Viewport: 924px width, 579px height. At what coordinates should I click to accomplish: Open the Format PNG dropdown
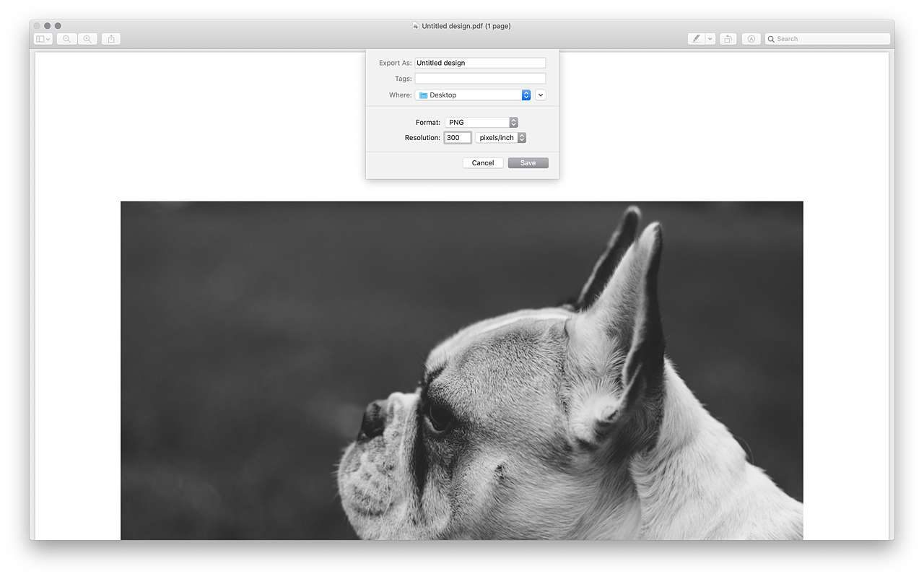[481, 122]
